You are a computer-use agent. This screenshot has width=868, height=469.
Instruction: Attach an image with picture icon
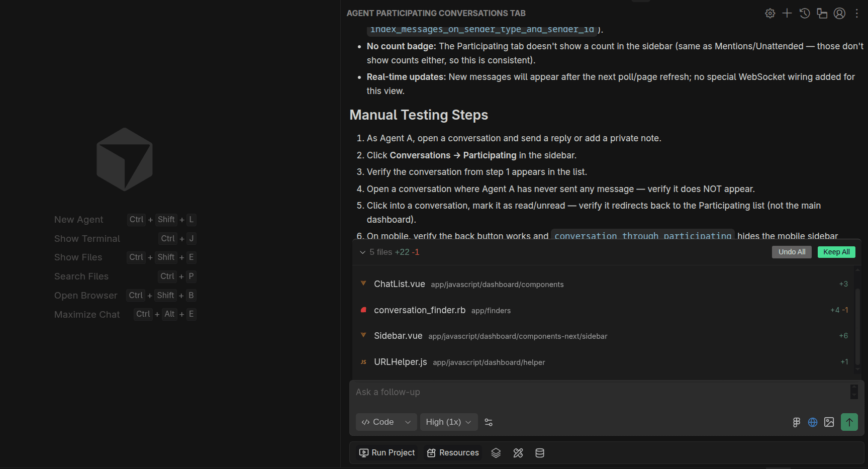pyautogui.click(x=829, y=422)
